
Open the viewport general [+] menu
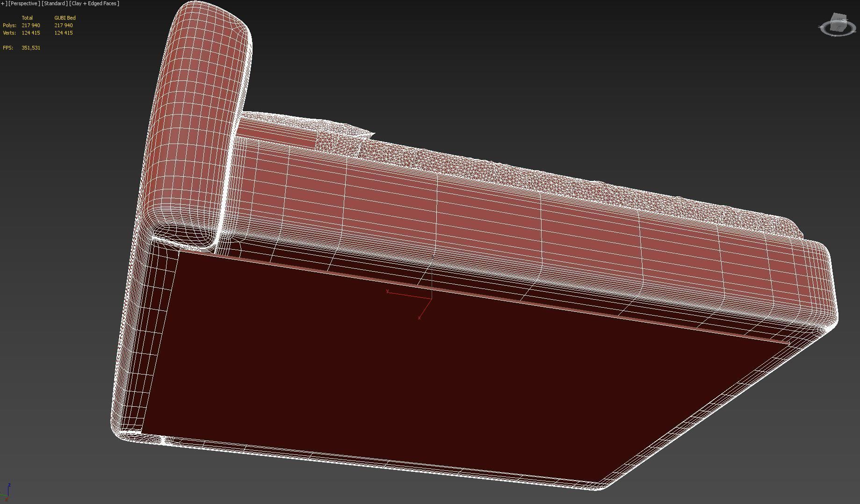(x=4, y=3)
